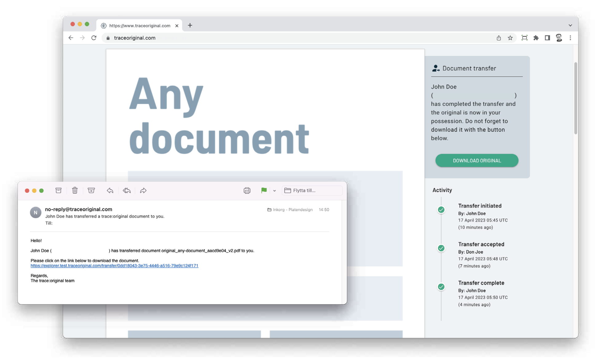Move message to junk folder icon
Viewport: 601px width, 364px height.
tap(91, 191)
